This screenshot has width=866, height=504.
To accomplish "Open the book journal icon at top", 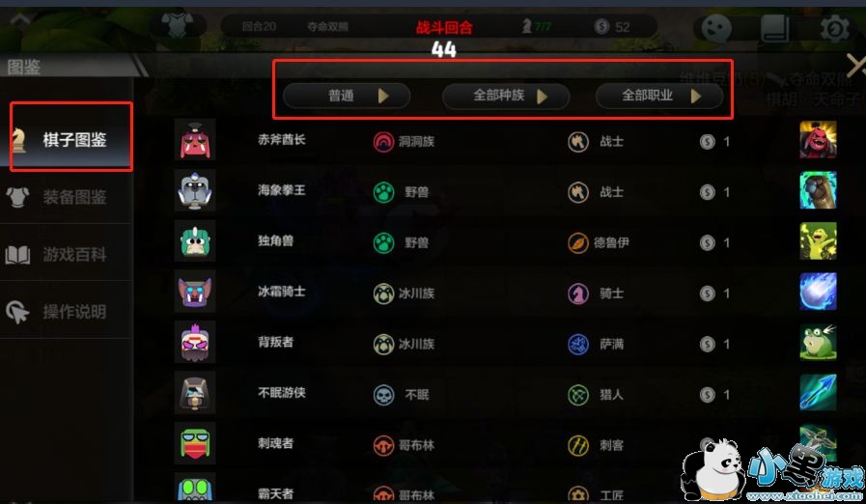I will coord(774,28).
